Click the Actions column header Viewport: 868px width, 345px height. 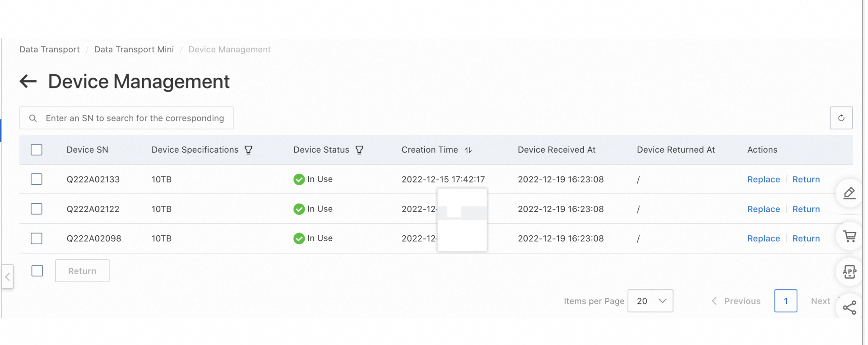coord(762,150)
